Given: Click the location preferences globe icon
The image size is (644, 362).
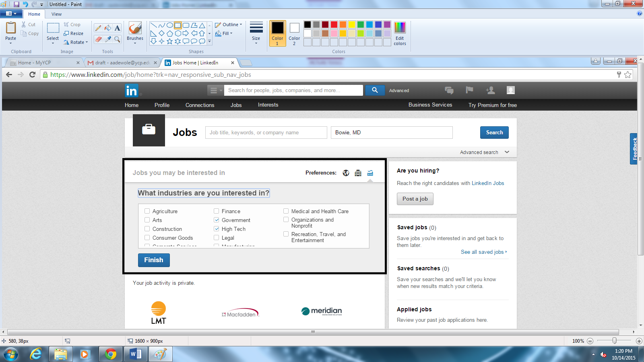Looking at the screenshot, I should click(x=346, y=173).
